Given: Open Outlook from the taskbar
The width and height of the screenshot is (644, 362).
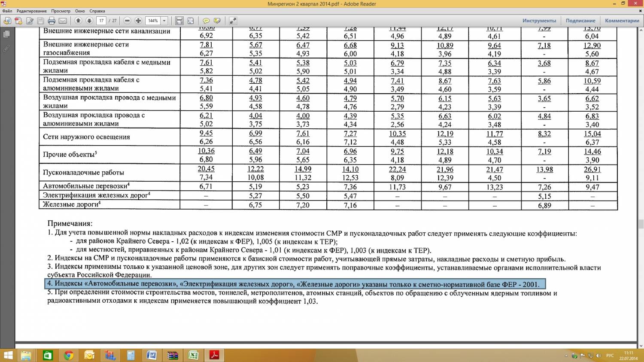Looking at the screenshot, I should (89, 355).
